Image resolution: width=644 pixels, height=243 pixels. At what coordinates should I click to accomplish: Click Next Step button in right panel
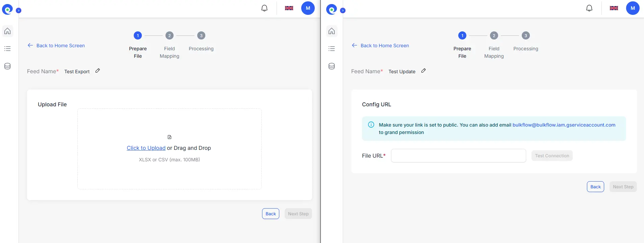(x=623, y=187)
